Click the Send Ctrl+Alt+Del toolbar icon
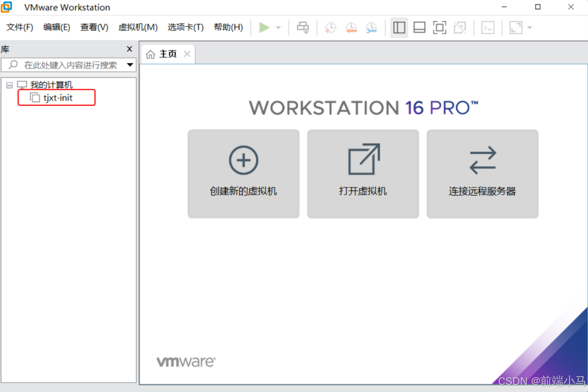588x392 pixels. [303, 27]
